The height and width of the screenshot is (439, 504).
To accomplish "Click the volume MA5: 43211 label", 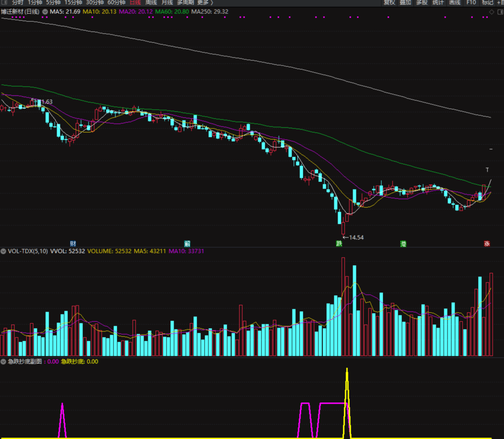I will [150, 251].
